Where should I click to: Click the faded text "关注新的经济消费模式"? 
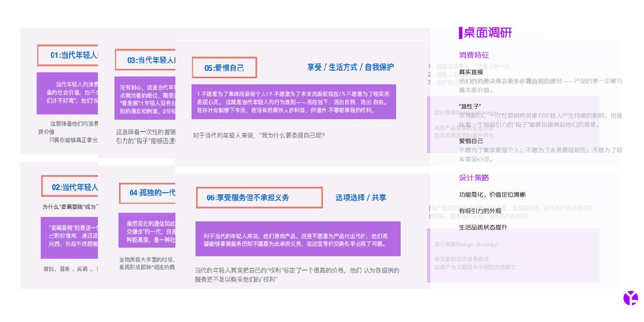[x=461, y=259]
